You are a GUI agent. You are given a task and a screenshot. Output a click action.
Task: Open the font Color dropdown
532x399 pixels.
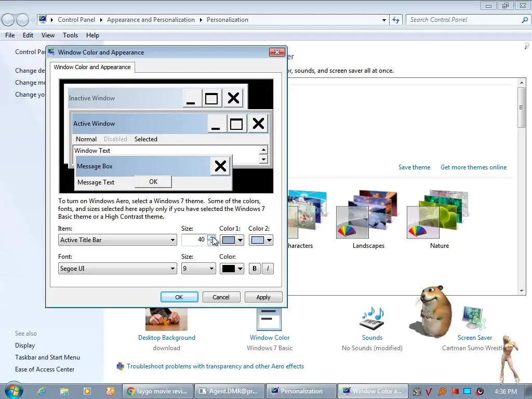point(232,269)
